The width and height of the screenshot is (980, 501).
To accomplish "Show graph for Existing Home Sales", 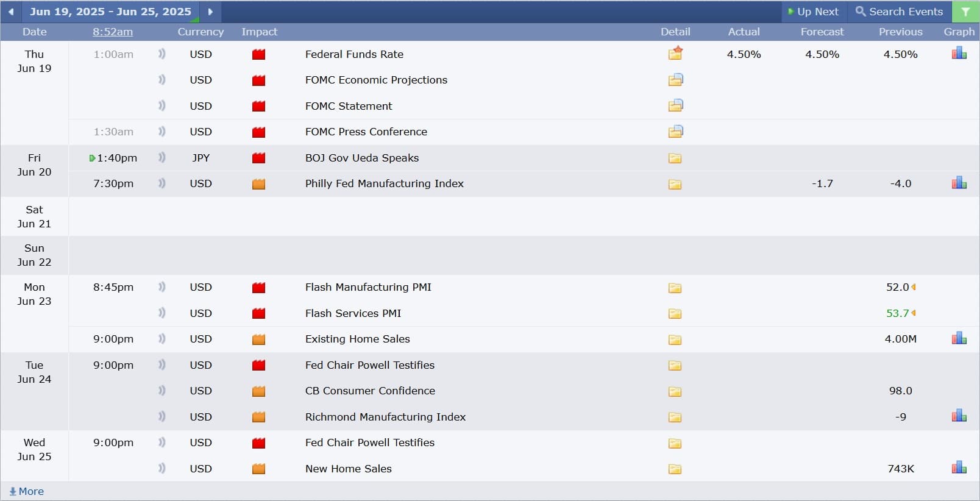I will coord(959,338).
